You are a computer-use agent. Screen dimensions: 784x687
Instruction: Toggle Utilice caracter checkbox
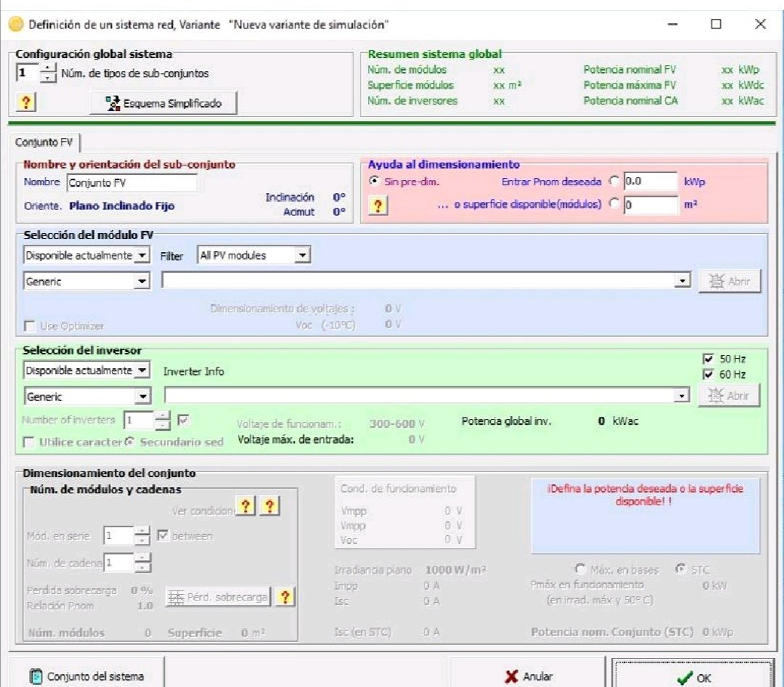29,442
